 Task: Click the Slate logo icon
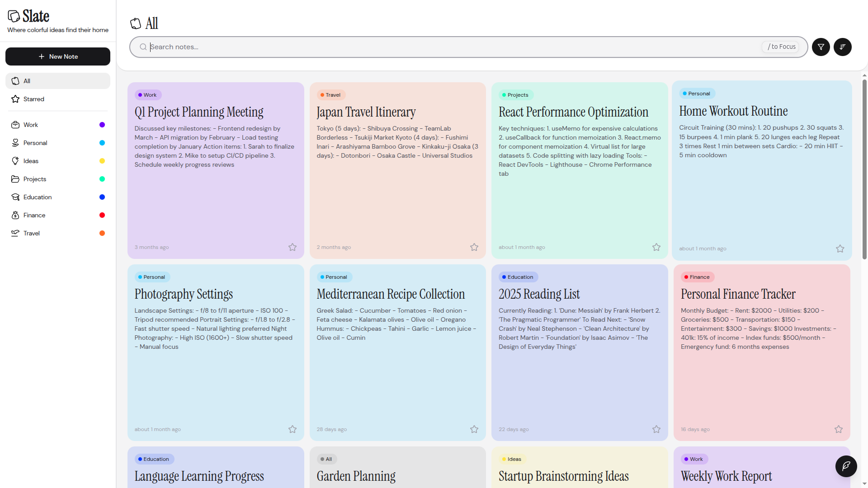(14, 16)
